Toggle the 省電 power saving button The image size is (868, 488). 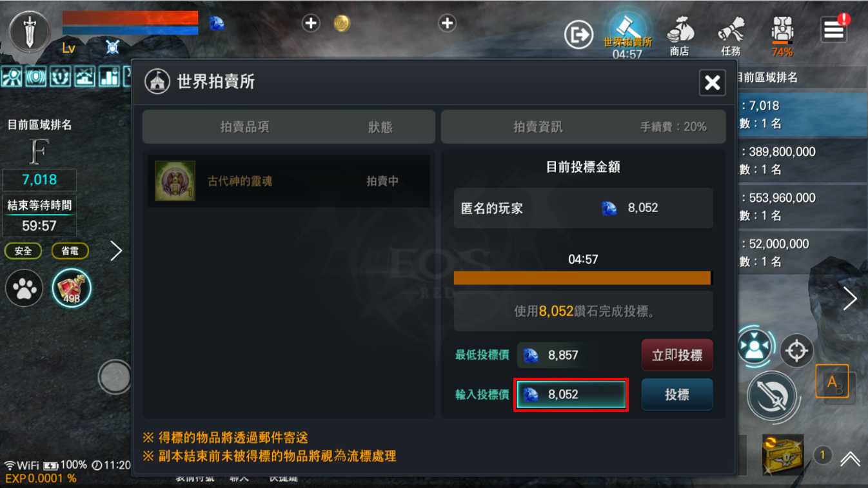point(70,251)
